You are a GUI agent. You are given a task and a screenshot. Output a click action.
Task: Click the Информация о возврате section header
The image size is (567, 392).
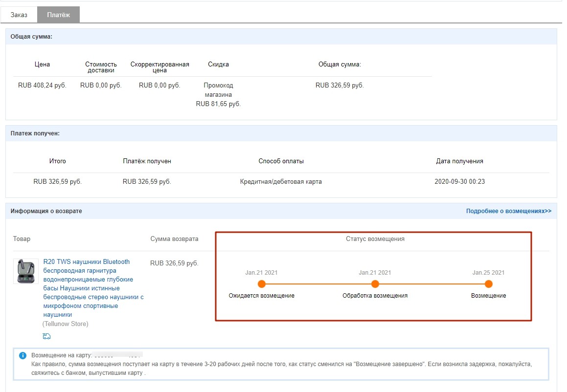point(46,211)
